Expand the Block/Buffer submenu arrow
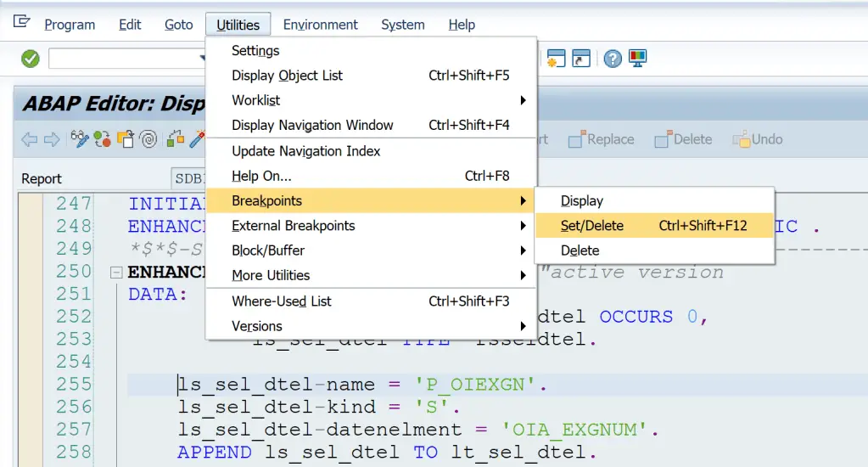Image resolution: width=868 pixels, height=467 pixels. (523, 250)
